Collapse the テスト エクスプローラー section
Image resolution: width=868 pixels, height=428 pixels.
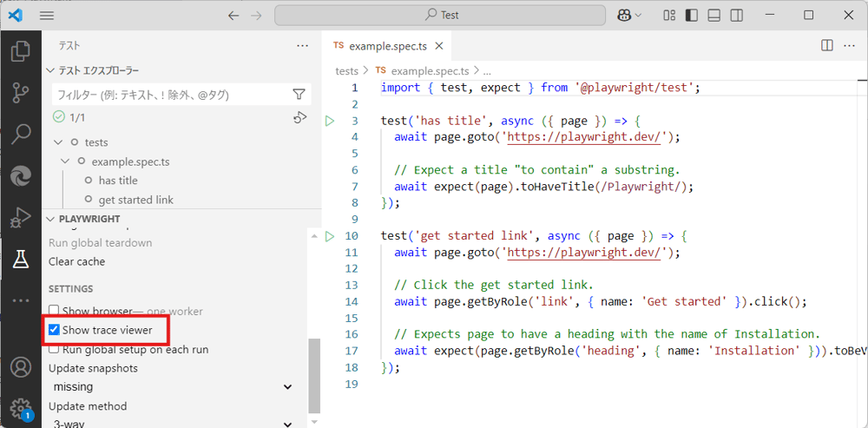[x=51, y=71]
